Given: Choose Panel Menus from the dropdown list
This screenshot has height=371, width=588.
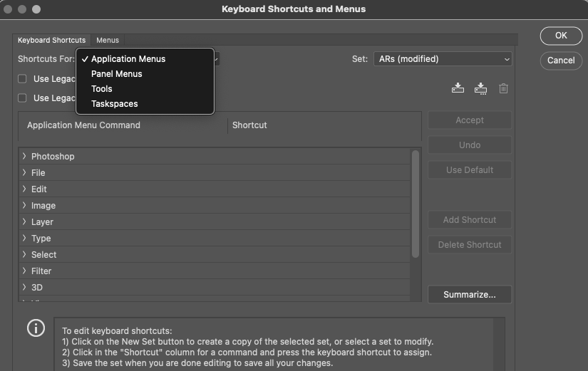Looking at the screenshot, I should 117,74.
